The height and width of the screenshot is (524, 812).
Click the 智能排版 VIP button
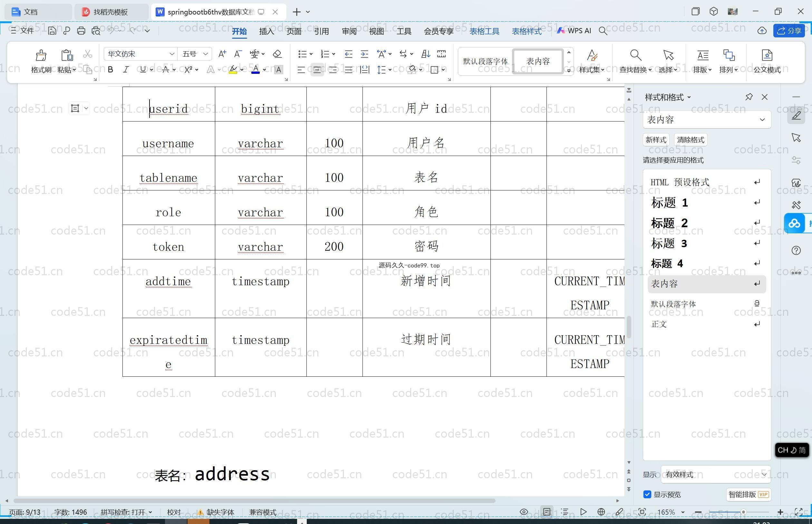749,494
